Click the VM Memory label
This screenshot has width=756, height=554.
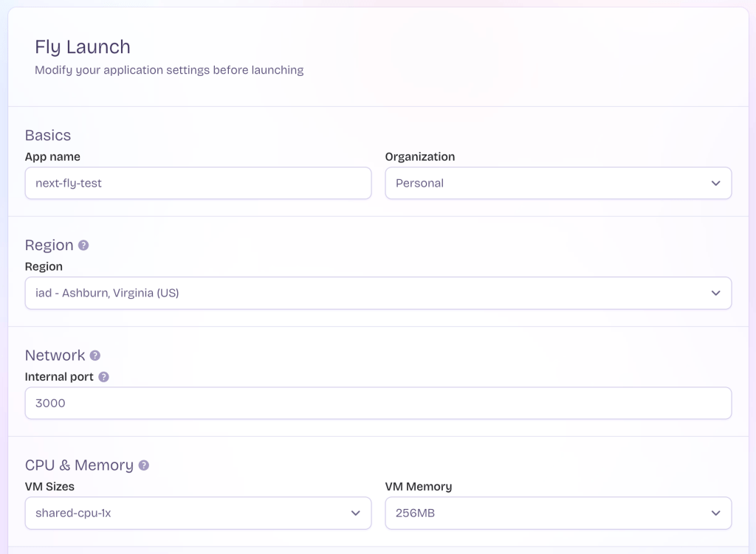click(418, 486)
